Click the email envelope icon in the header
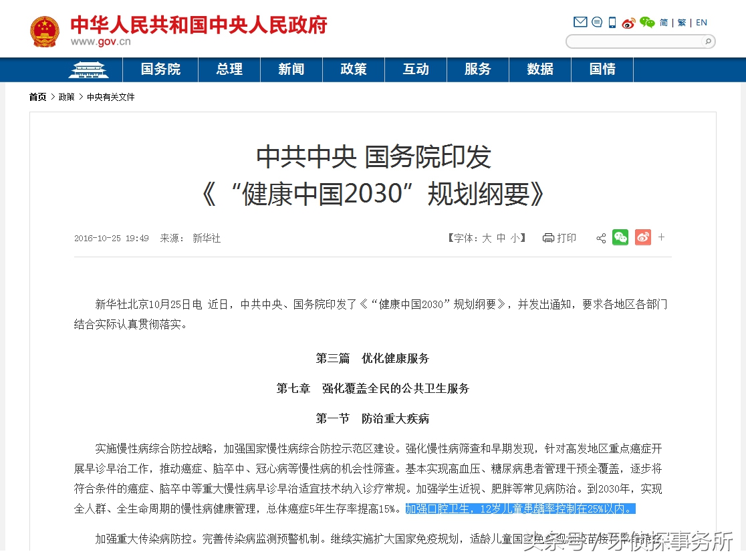The height and width of the screenshot is (560, 746). [580, 22]
